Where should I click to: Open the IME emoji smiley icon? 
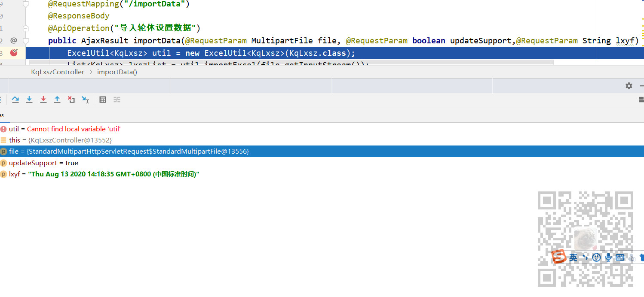(596, 258)
